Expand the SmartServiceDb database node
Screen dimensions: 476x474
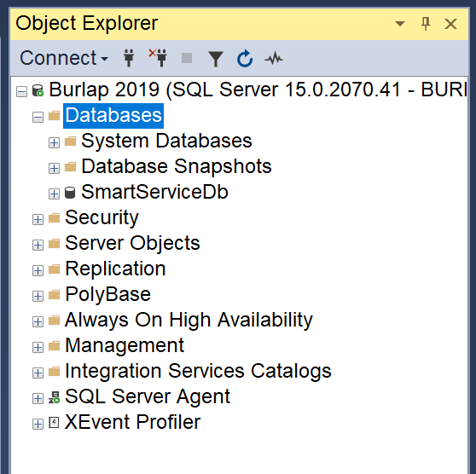coord(54,194)
